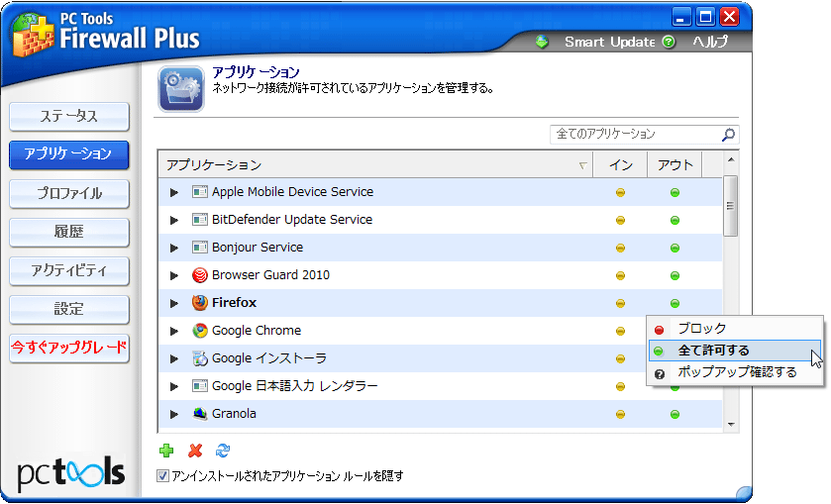831x504 pixels.
Task: Open the アプリケーション sidebar section
Action: coord(69,154)
